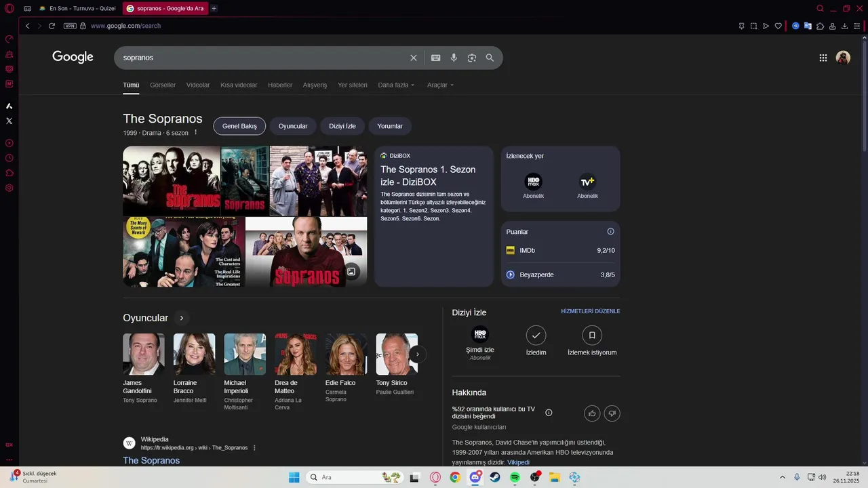Open Google Translate extension icon
This screenshot has width=868, height=488.
pos(808,26)
